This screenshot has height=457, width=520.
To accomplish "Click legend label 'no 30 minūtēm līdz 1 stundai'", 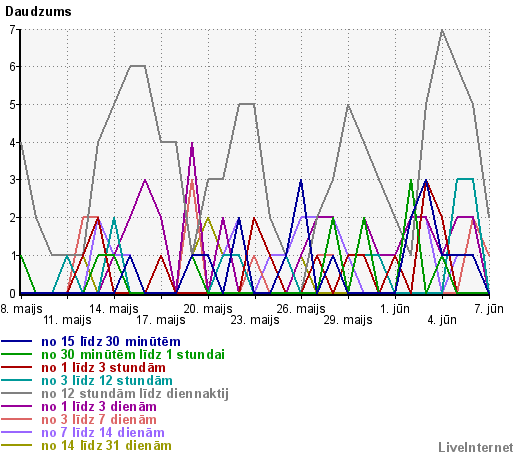I will [x=133, y=354].
